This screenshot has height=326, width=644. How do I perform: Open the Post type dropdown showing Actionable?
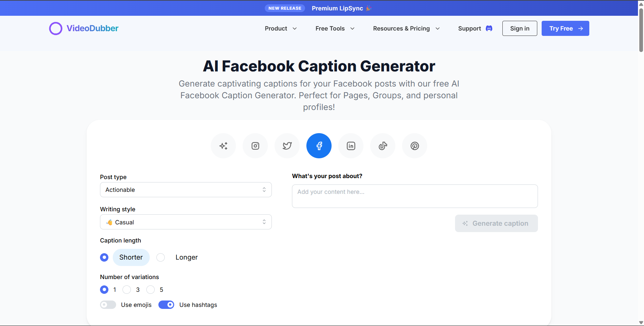coord(186,190)
